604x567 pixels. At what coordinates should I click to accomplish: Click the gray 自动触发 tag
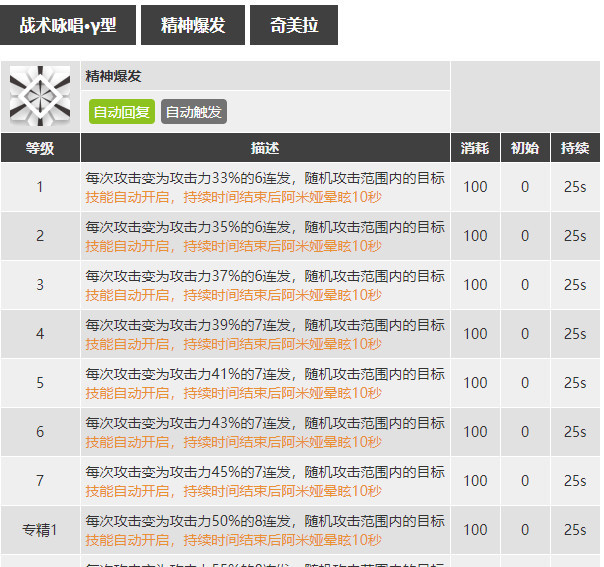tap(194, 112)
